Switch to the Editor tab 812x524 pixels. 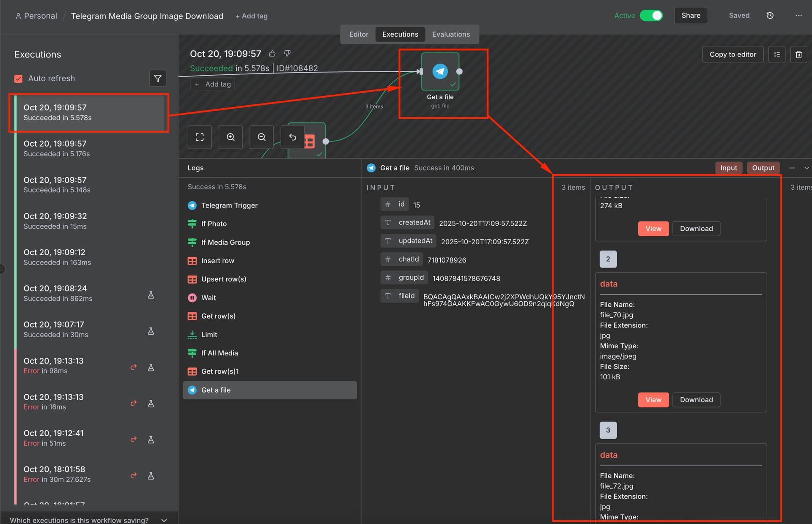pyautogui.click(x=359, y=34)
